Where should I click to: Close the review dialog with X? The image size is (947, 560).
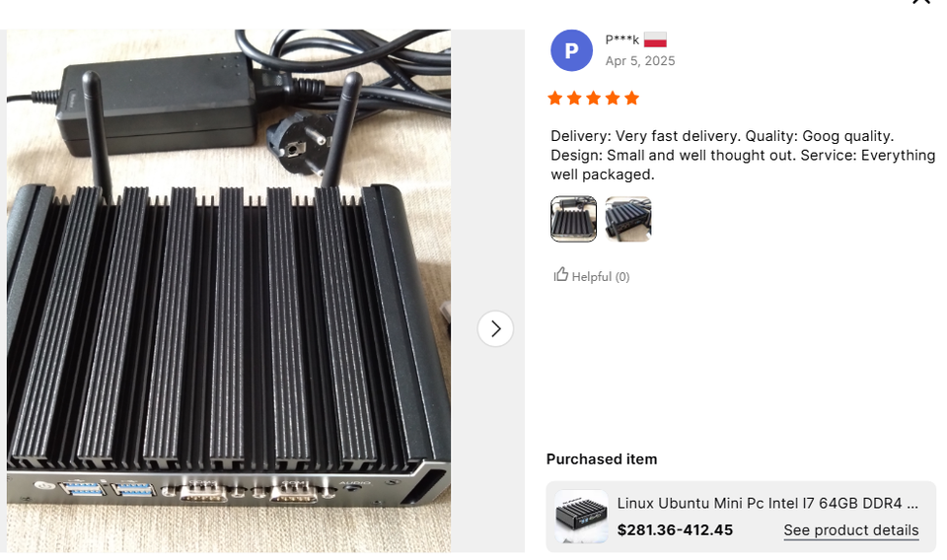921,2
